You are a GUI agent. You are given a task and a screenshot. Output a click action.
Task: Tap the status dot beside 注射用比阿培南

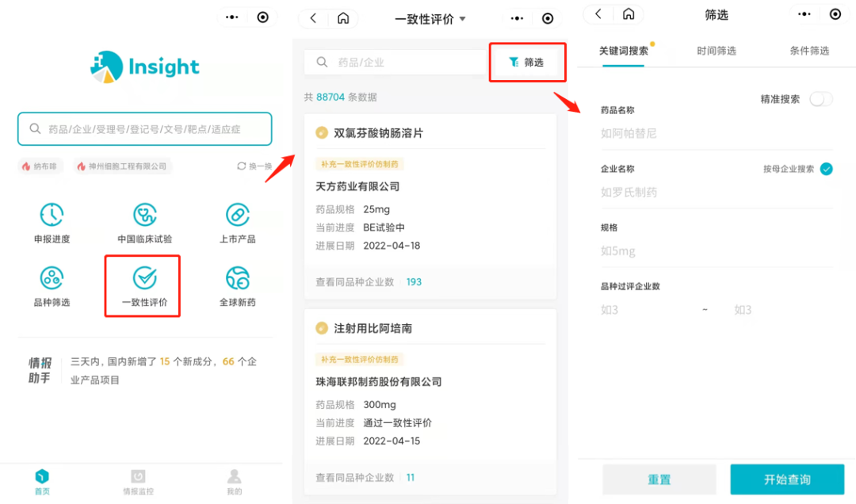[x=322, y=328]
